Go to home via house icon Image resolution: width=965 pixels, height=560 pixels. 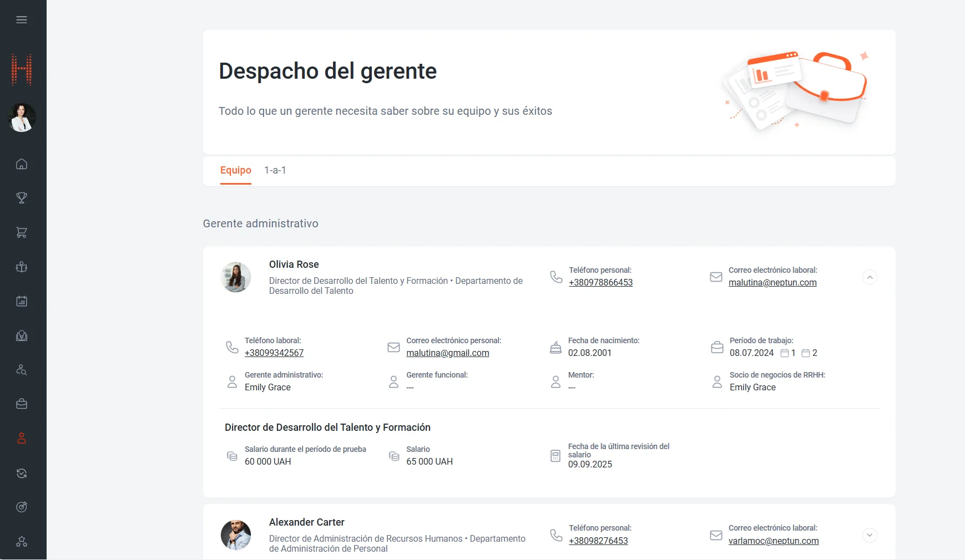[x=22, y=164]
